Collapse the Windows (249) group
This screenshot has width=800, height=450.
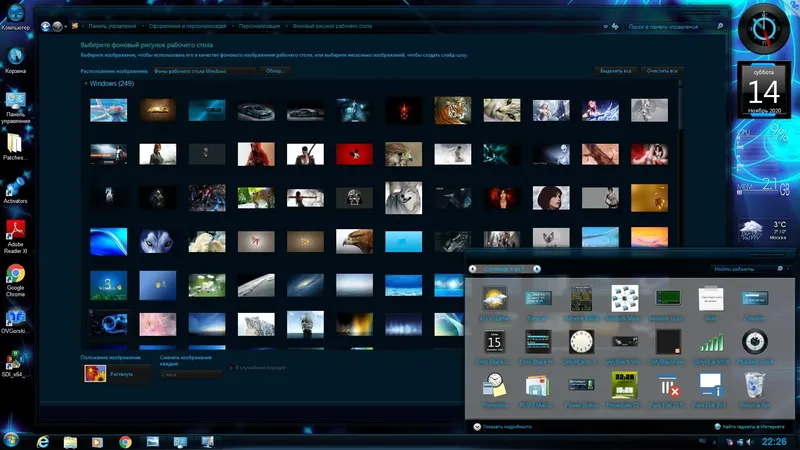point(86,83)
